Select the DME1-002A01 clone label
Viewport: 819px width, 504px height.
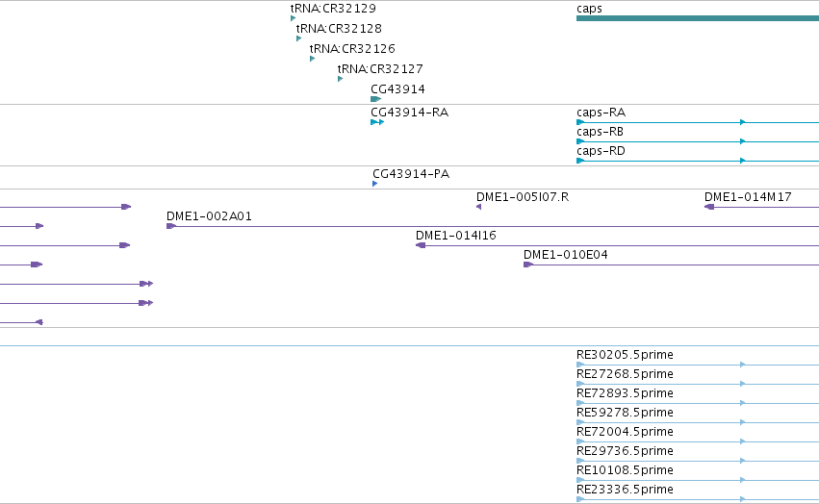pos(209,216)
